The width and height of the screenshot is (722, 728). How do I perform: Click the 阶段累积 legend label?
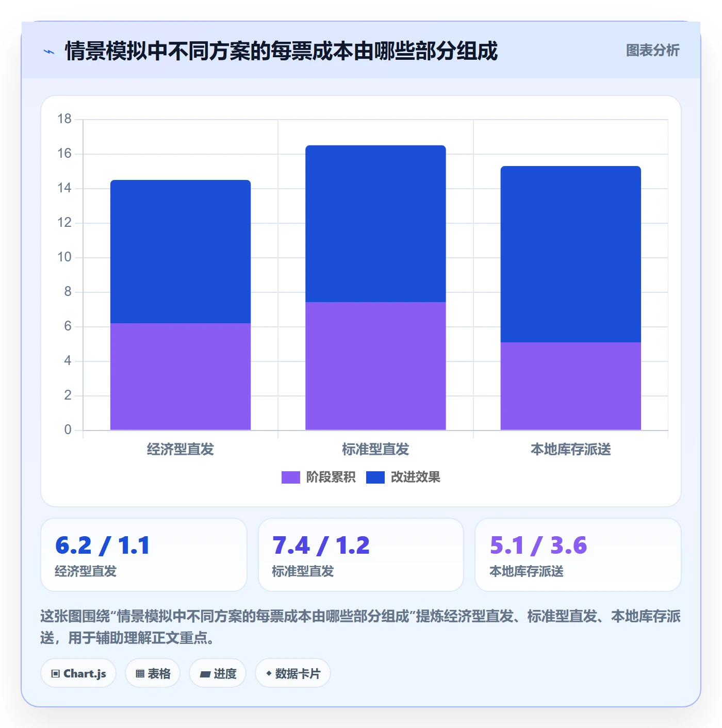[x=331, y=477]
